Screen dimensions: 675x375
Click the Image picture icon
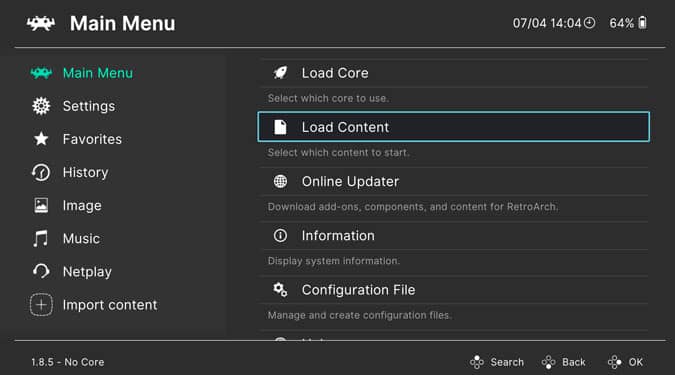pyautogui.click(x=41, y=205)
